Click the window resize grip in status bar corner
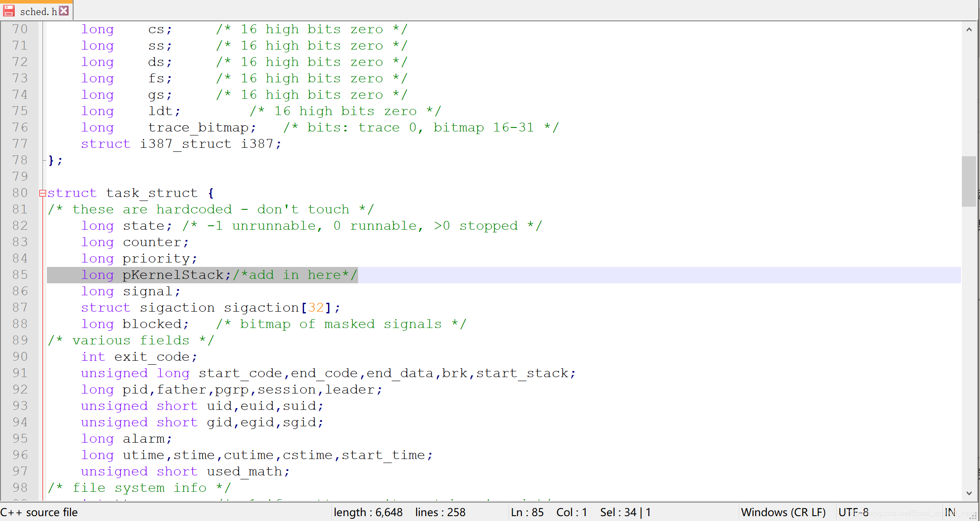 (x=973, y=516)
